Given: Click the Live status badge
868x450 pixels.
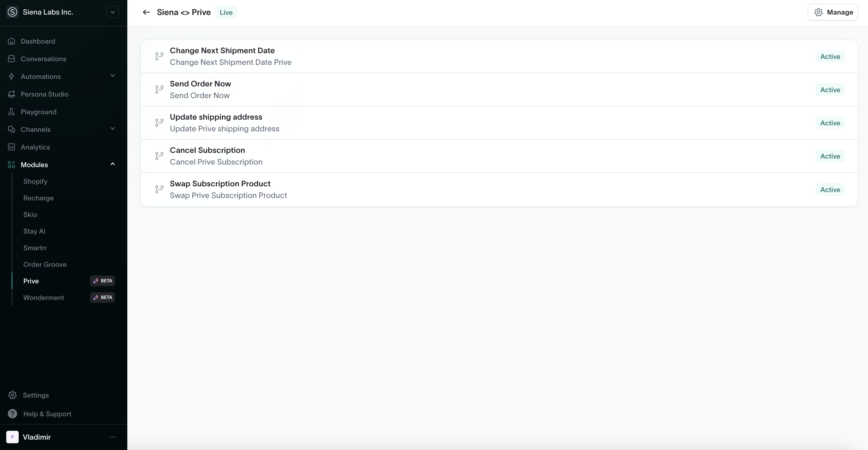Looking at the screenshot, I should (x=226, y=12).
